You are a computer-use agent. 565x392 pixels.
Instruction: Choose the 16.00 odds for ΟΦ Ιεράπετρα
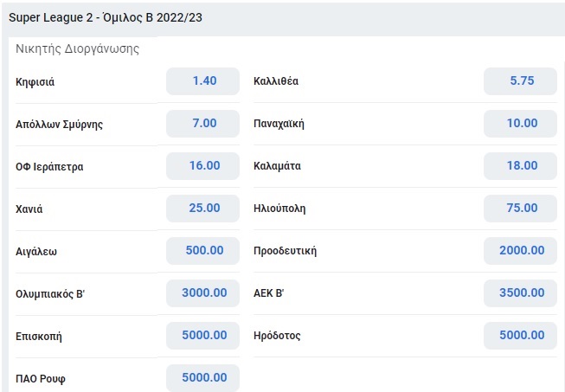[x=202, y=166]
